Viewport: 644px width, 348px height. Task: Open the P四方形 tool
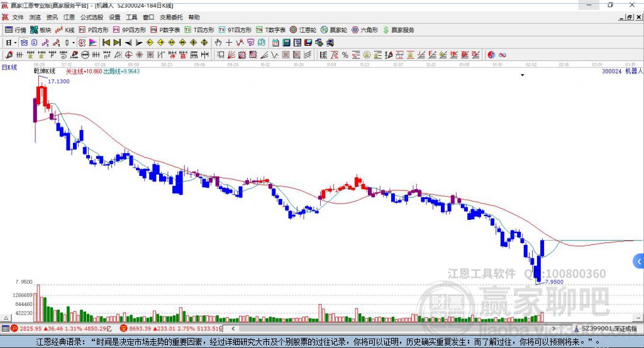click(94, 30)
